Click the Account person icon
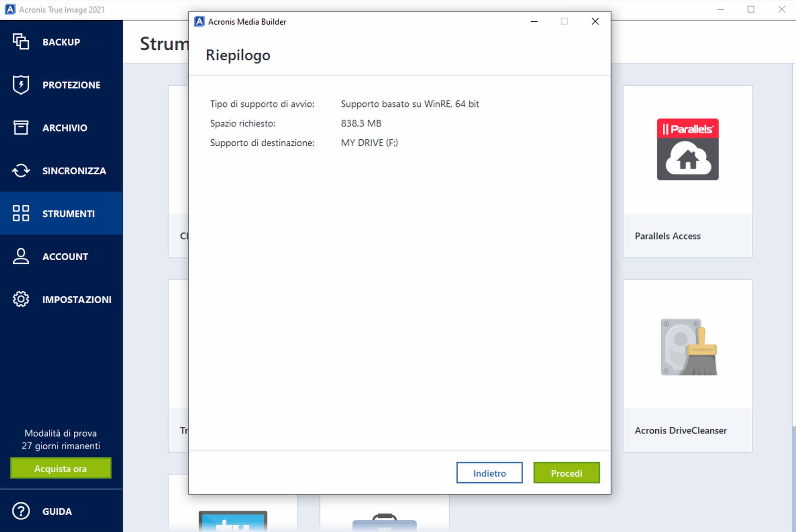The image size is (796, 532). (21, 256)
